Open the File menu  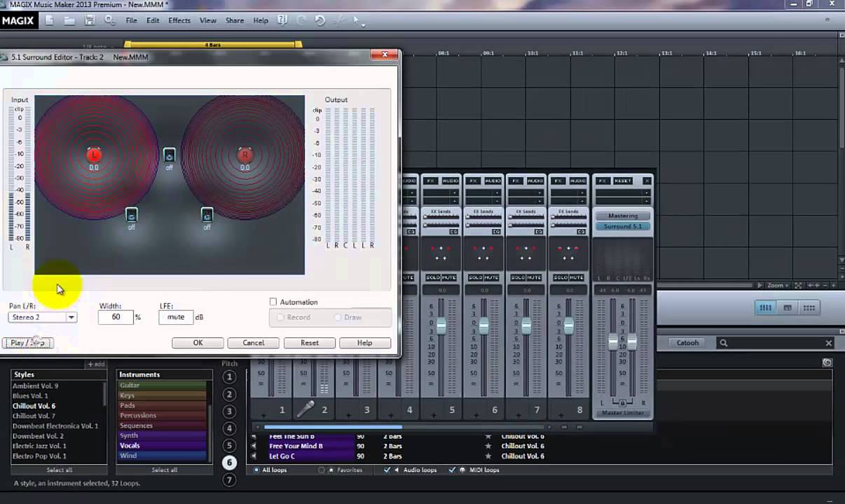[x=131, y=20]
